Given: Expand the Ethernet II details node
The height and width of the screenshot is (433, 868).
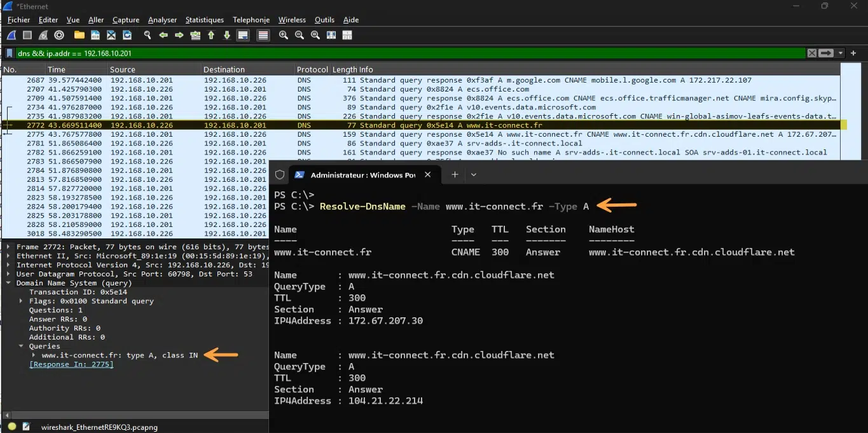Looking at the screenshot, I should [9, 256].
